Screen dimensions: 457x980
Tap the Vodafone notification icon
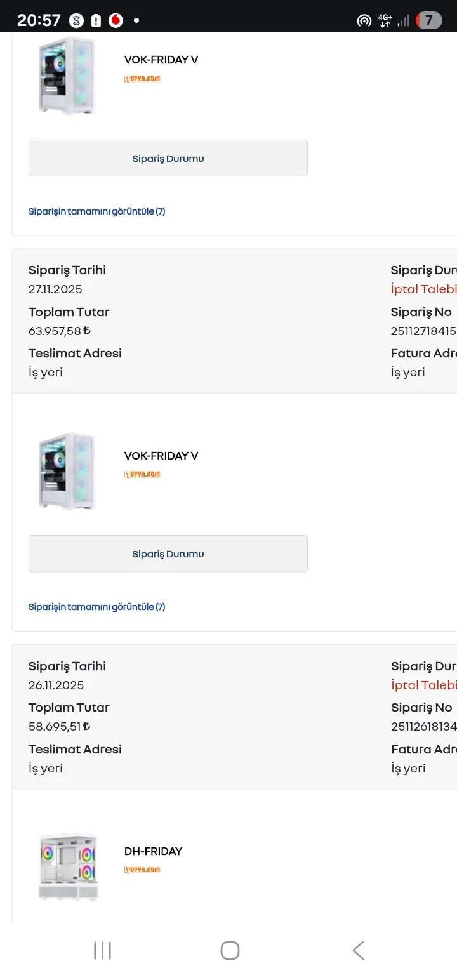(x=116, y=20)
